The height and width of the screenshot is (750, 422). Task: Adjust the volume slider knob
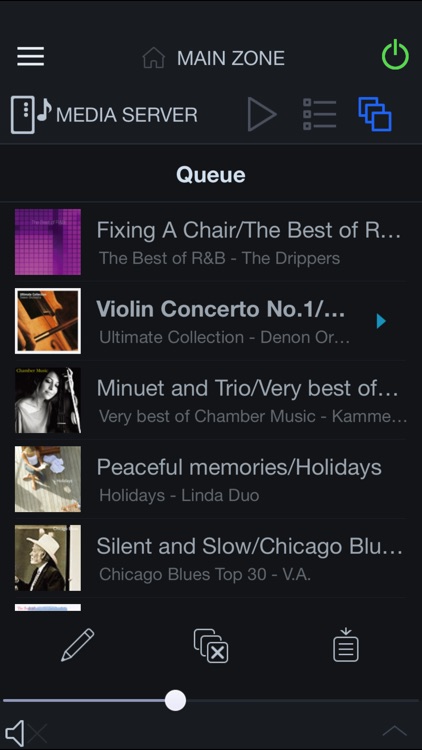[x=175, y=700]
